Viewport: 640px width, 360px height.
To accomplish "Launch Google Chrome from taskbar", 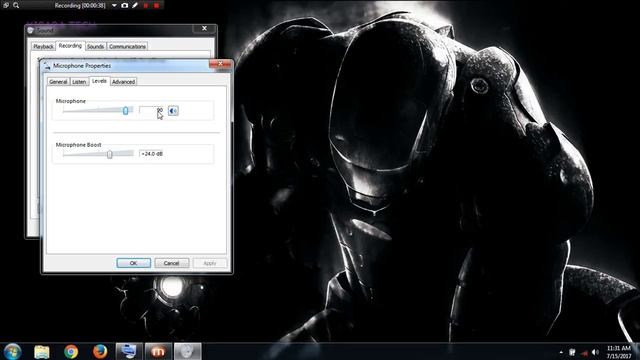I will click(71, 351).
